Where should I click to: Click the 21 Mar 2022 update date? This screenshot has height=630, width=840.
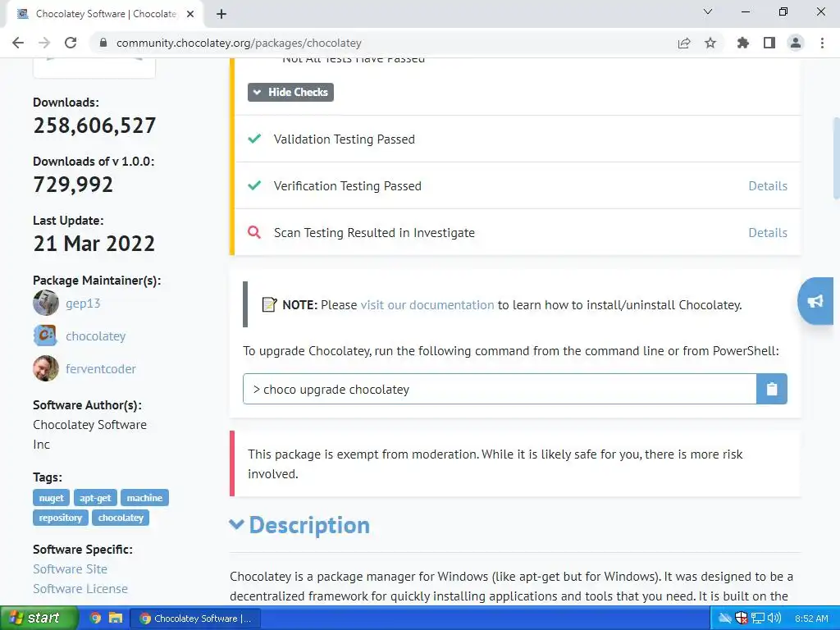click(94, 244)
